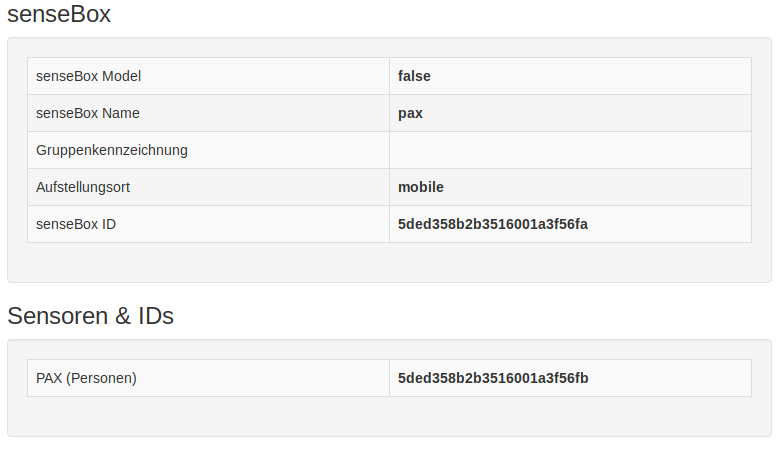Click "(Personen)" in the sensor row label
Screen dimensions: 784x451
coord(103,378)
